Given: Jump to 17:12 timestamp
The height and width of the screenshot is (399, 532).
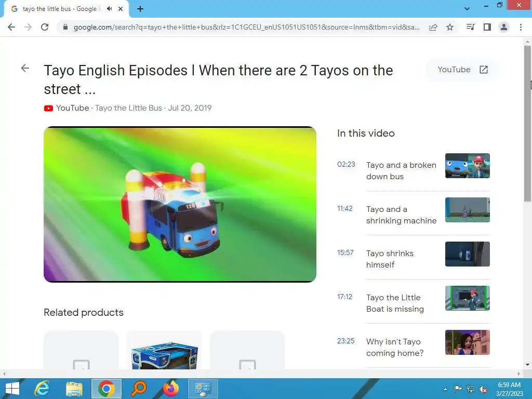Looking at the screenshot, I should pos(345,297).
